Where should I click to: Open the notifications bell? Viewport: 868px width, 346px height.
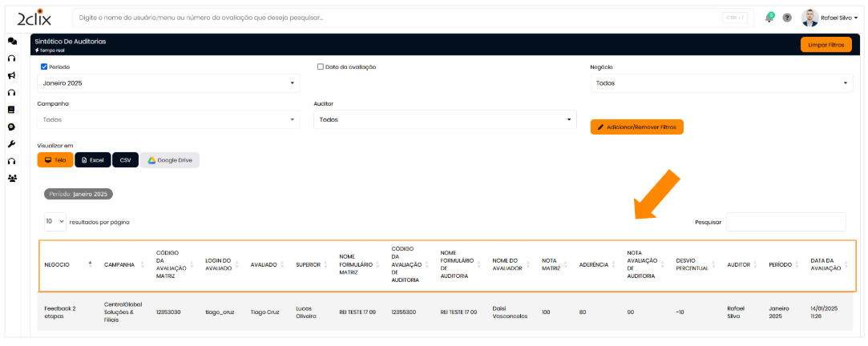pyautogui.click(x=769, y=18)
